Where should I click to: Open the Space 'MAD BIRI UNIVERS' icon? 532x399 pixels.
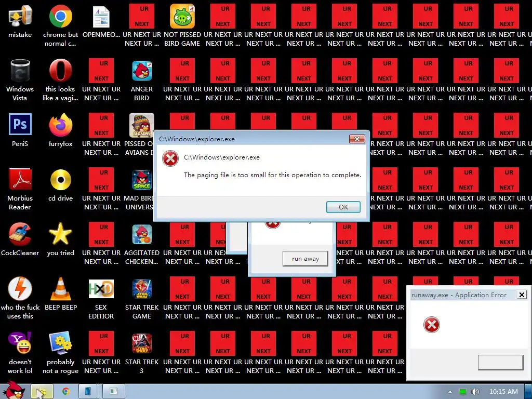(142, 180)
